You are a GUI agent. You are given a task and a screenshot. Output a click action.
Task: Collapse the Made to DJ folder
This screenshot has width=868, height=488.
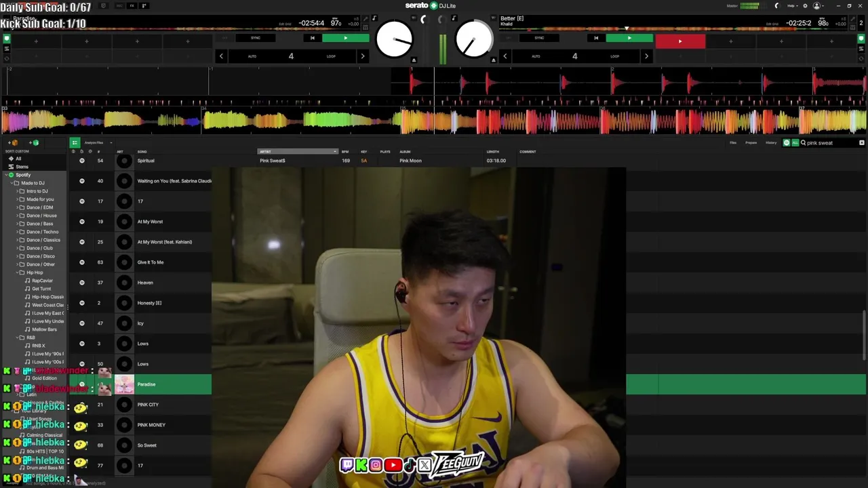point(10,183)
